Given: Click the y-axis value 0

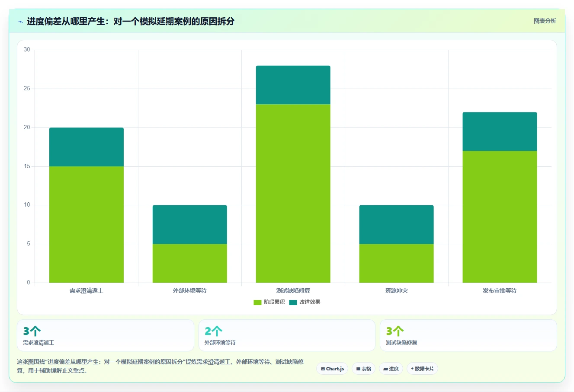Looking at the screenshot, I should pyautogui.click(x=29, y=283).
